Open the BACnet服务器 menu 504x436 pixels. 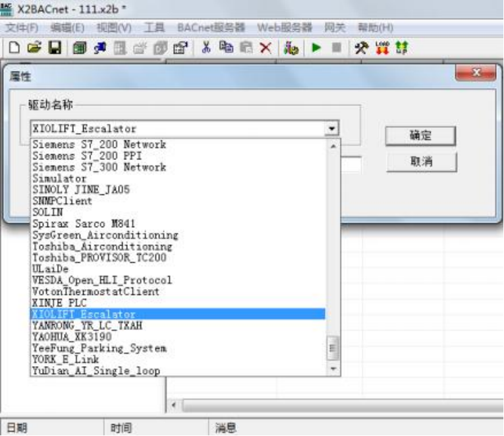(x=211, y=28)
